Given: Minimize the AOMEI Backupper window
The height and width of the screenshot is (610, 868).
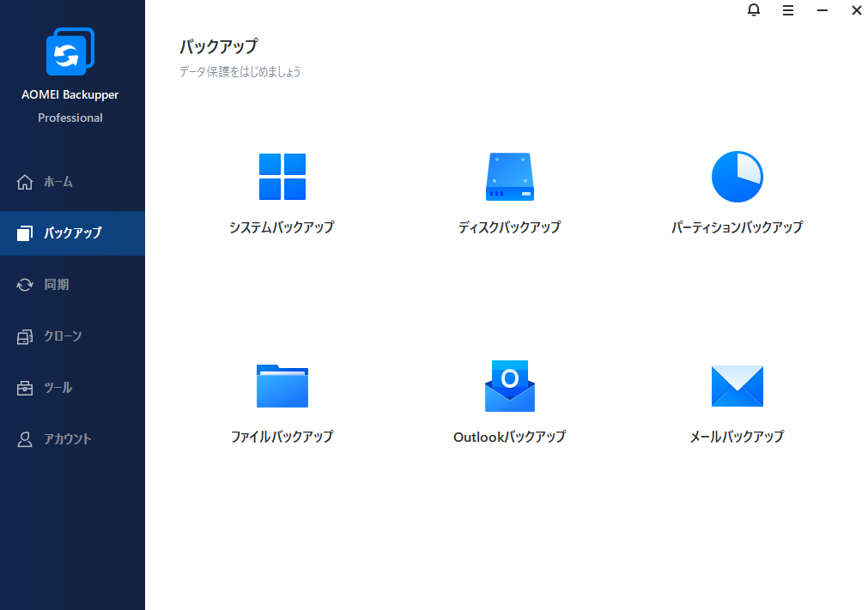Looking at the screenshot, I should [x=822, y=10].
